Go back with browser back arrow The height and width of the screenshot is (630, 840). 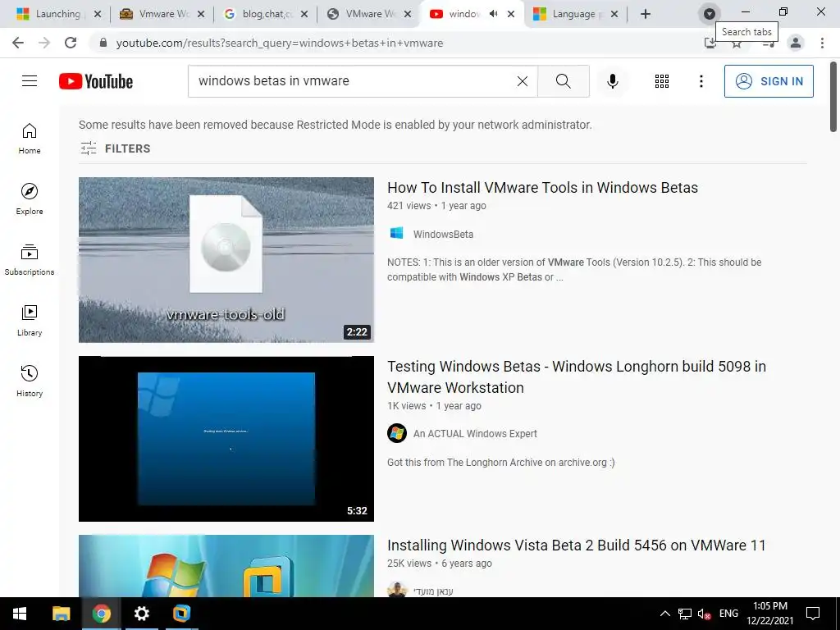point(18,43)
